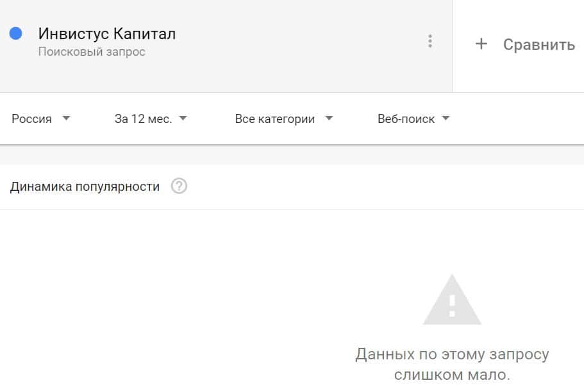Open the Веб-поиск search type dropdown
584x392 pixels.
click(x=406, y=118)
